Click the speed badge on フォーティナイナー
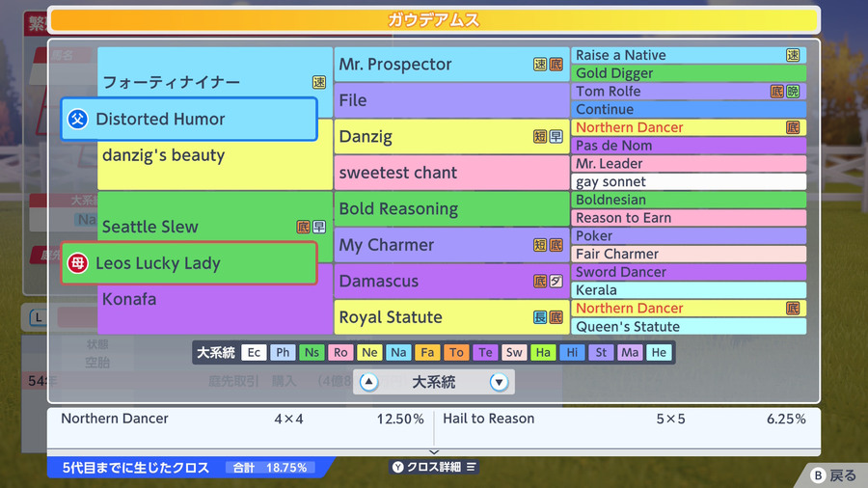868x488 pixels. click(x=319, y=82)
